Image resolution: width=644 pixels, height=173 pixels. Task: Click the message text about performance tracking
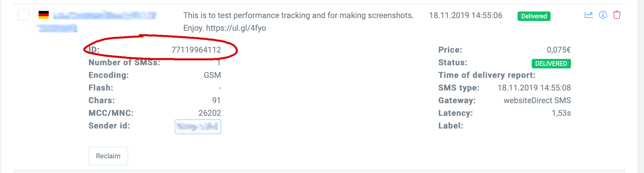coord(298,16)
